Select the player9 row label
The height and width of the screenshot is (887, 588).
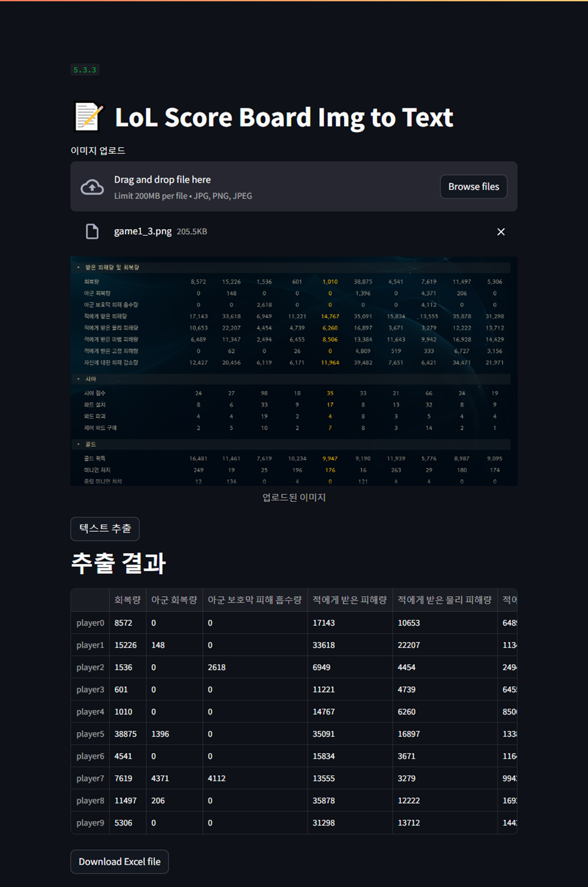pos(90,823)
